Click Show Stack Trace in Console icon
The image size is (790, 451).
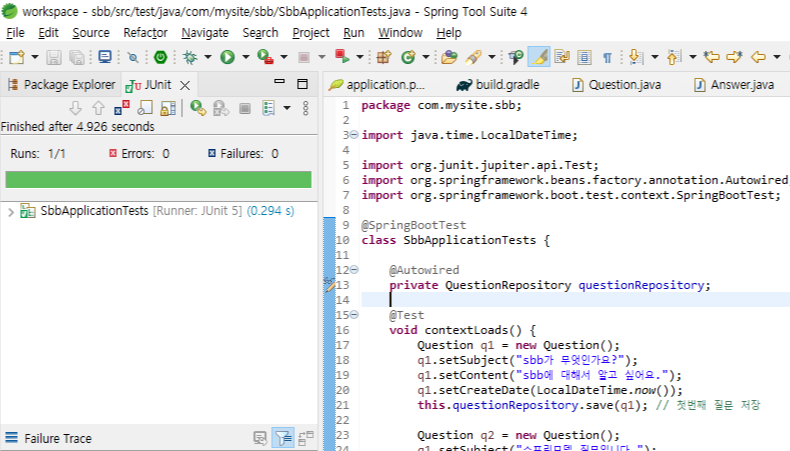tap(260, 438)
